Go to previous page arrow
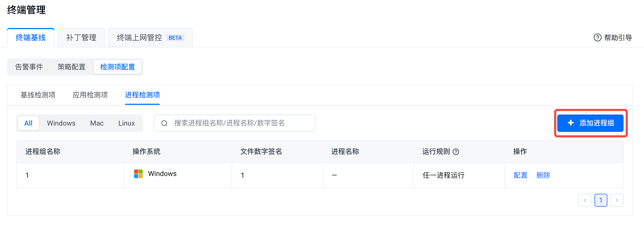 pos(584,200)
